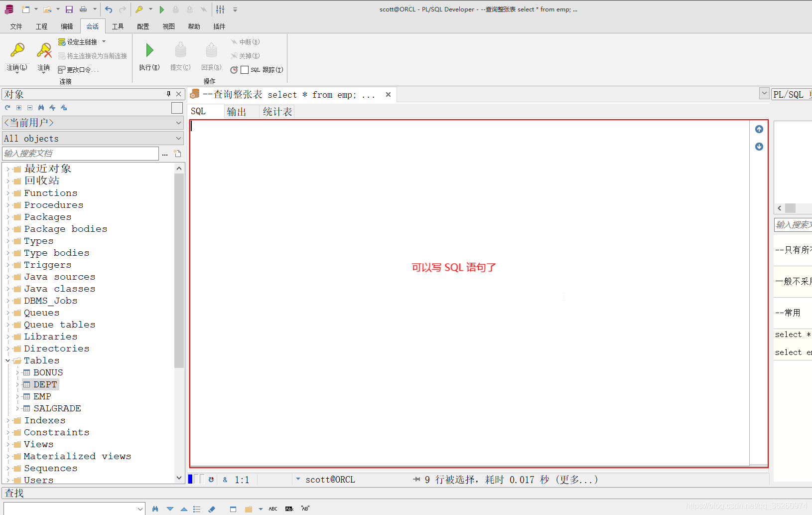The height and width of the screenshot is (515, 812).
Task: Select the Procedures folder
Action: 53,205
